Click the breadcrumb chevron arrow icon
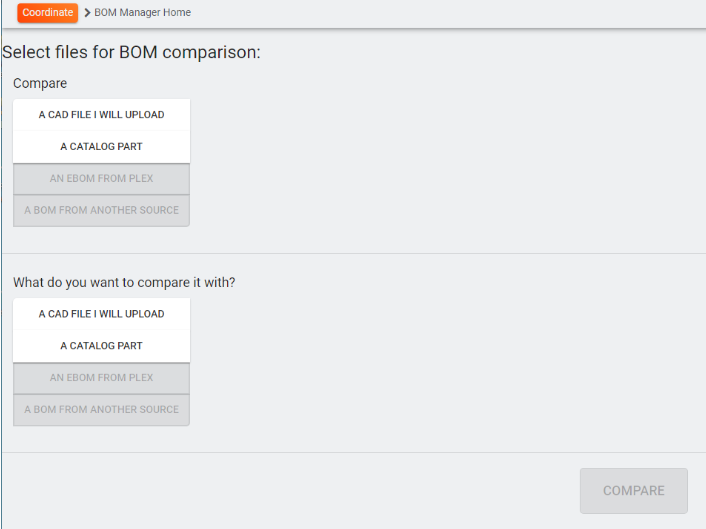The image size is (706, 529). point(87,13)
